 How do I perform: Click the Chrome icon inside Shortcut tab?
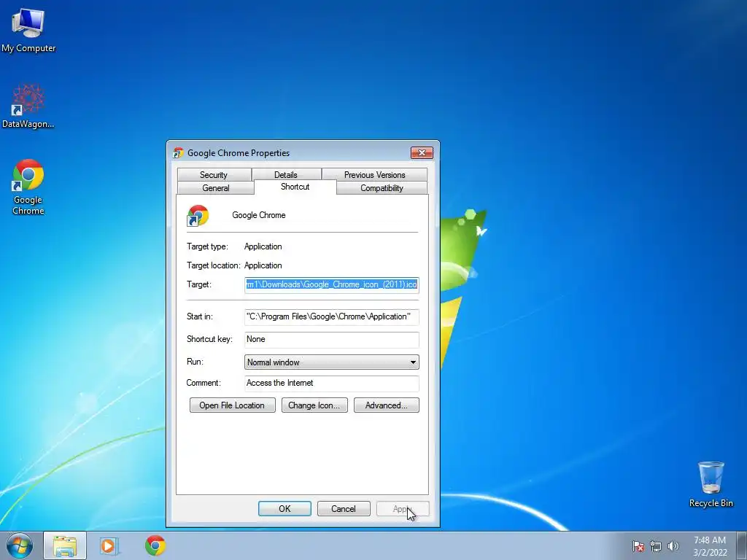tap(198, 215)
